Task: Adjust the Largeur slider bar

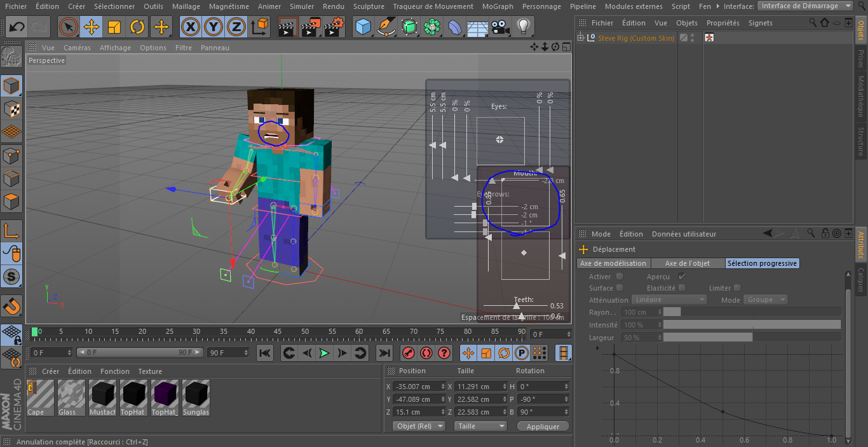Action: click(752, 338)
